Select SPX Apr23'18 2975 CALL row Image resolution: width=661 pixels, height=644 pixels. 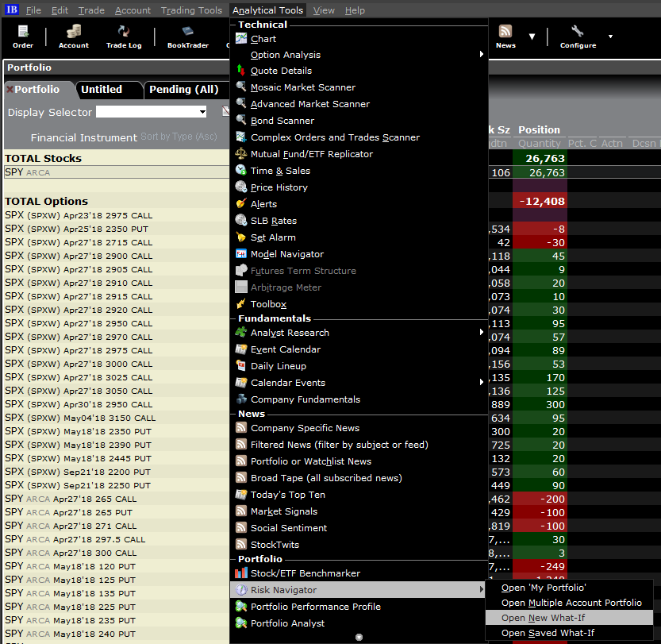click(x=117, y=215)
